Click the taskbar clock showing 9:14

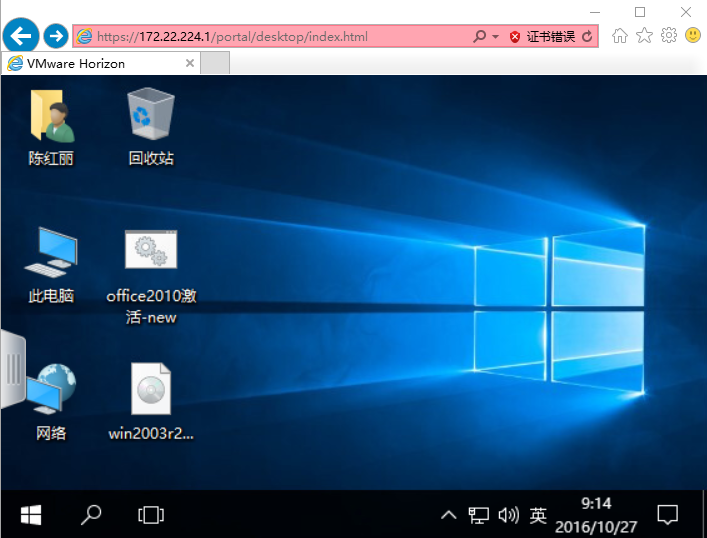pos(597,515)
